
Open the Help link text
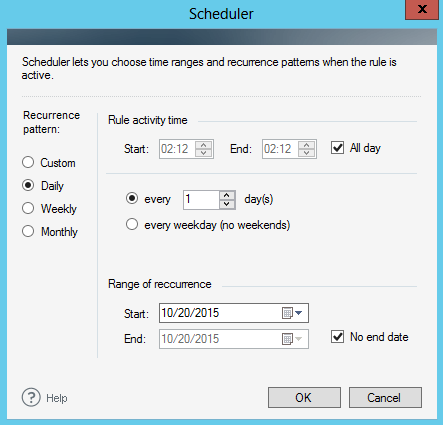(x=57, y=398)
